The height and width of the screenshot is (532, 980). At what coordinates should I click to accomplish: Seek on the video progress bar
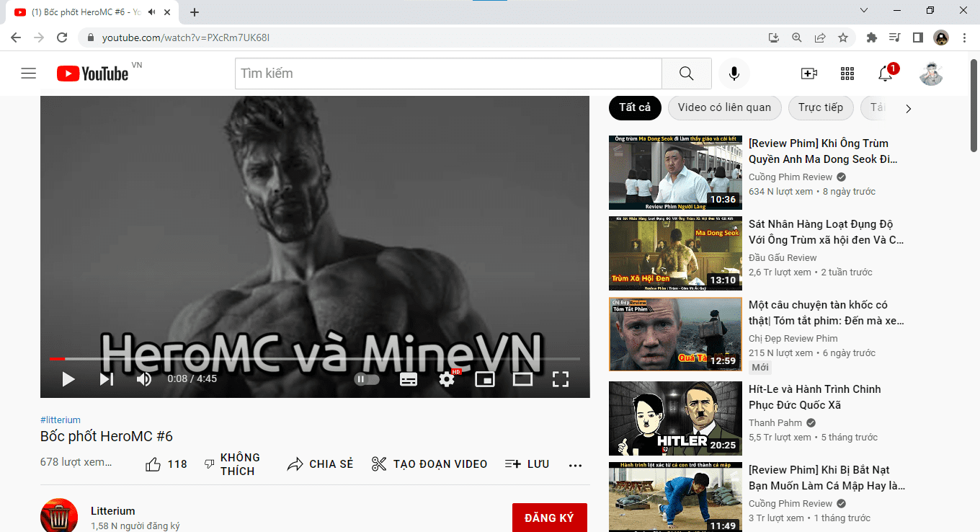tap(315, 358)
